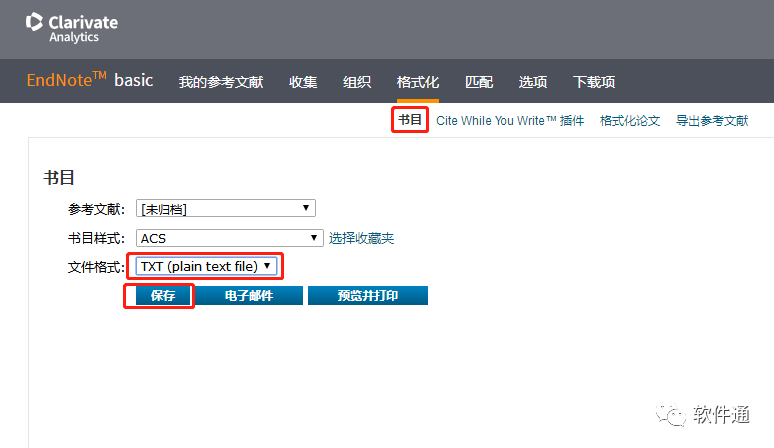This screenshot has width=774, height=448.
Task: Open the 匹配 menu
Action: tap(479, 82)
